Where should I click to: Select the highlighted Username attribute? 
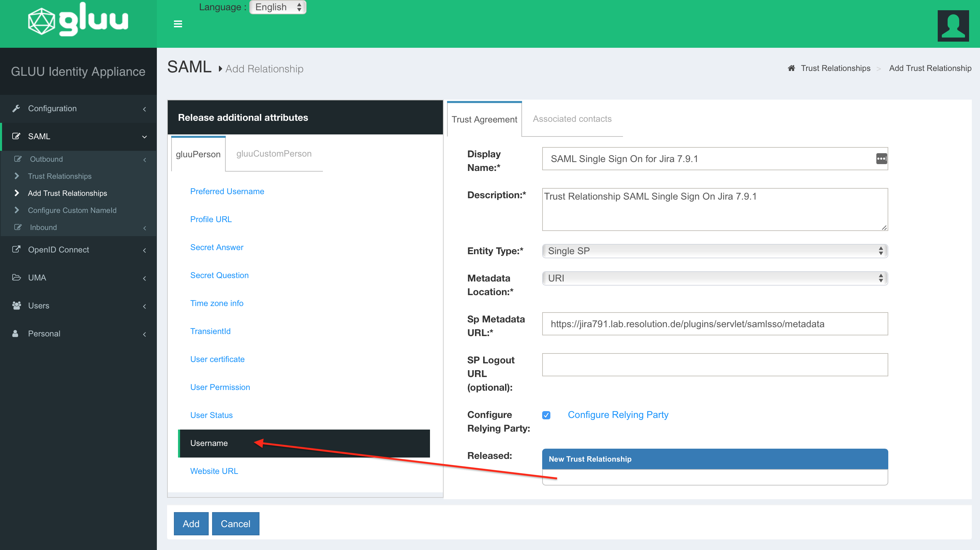[x=304, y=443]
